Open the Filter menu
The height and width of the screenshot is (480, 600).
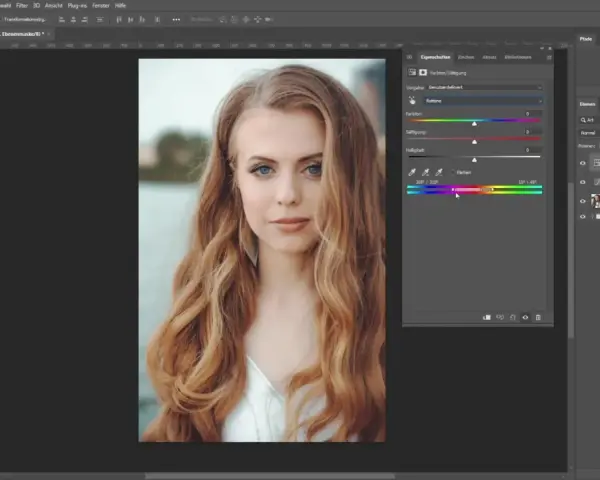point(22,5)
